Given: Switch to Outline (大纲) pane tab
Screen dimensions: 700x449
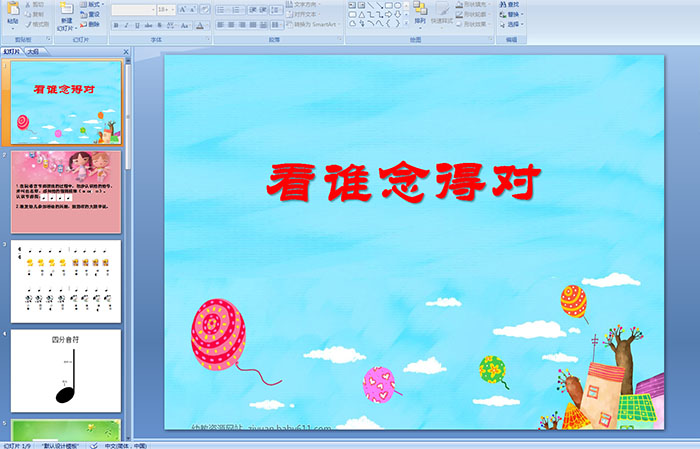Looking at the screenshot, I should (x=33, y=52).
